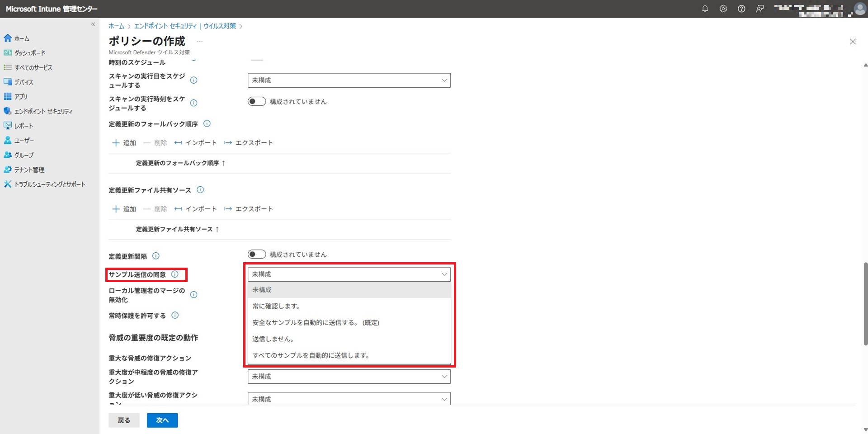Open the settings gear icon
Image resolution: width=868 pixels, height=434 pixels.
click(x=723, y=9)
